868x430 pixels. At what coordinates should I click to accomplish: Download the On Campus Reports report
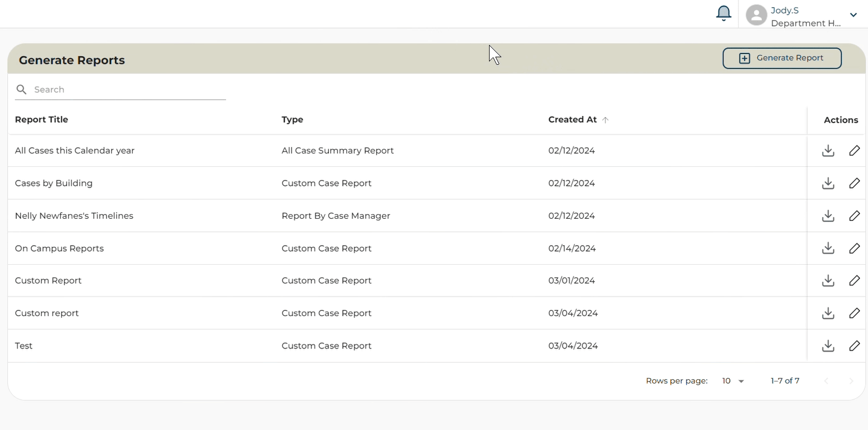828,248
